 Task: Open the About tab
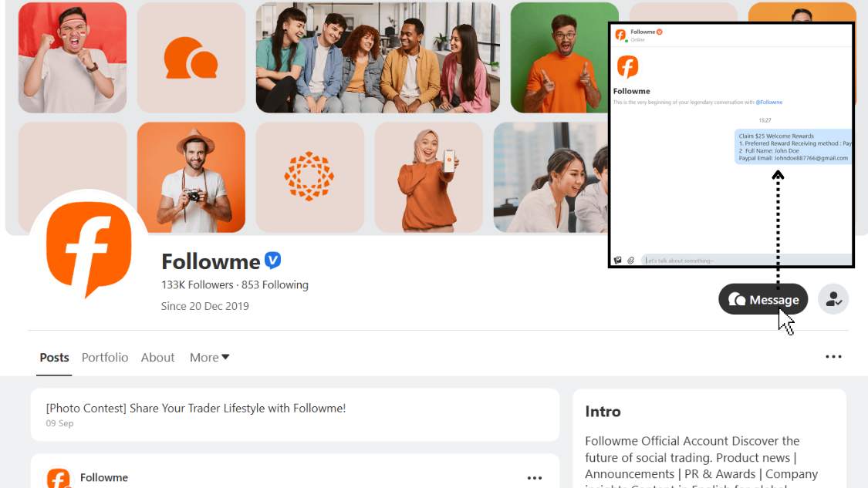coord(157,358)
